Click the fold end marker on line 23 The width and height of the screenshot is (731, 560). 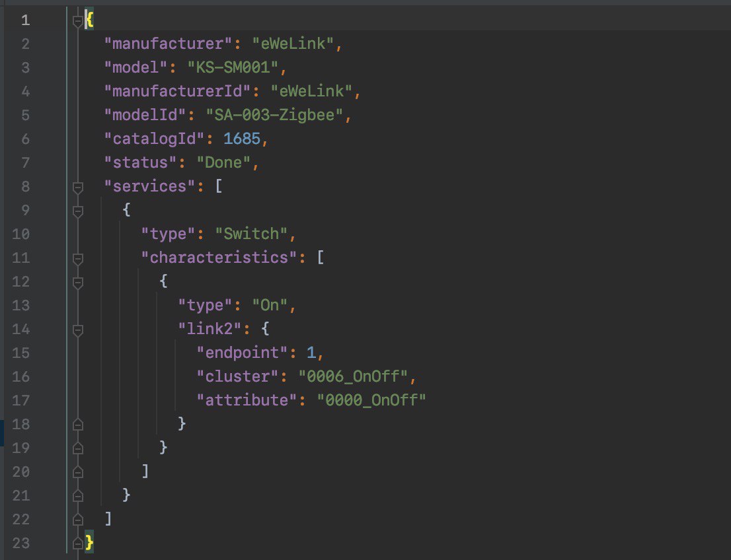pos(78,543)
